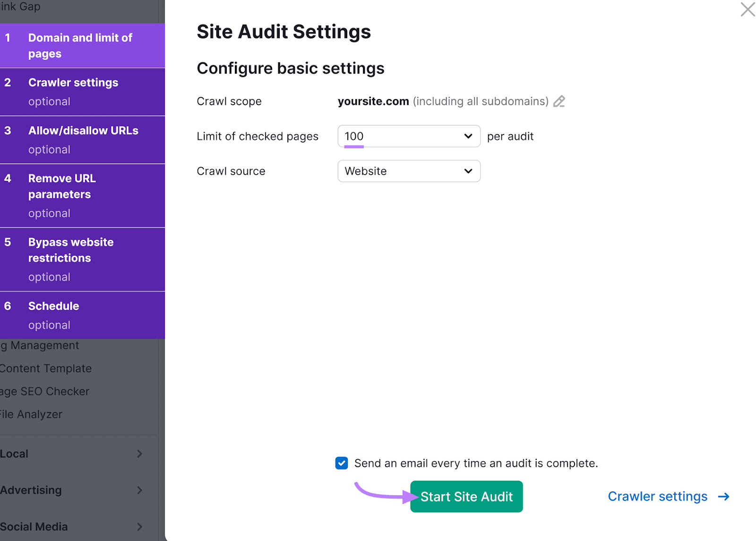Close the Site Audit Settings dialog

(747, 9)
